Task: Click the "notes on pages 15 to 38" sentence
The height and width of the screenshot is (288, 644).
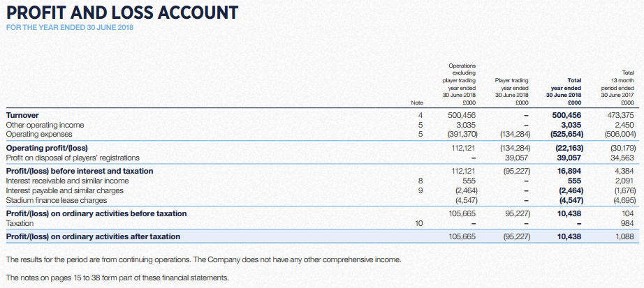Action: [x=117, y=278]
